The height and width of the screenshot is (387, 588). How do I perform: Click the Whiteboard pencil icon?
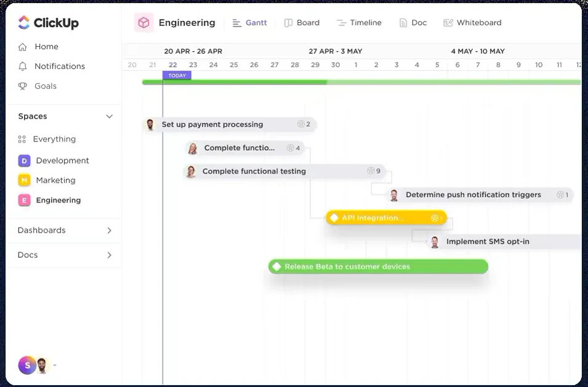(448, 23)
